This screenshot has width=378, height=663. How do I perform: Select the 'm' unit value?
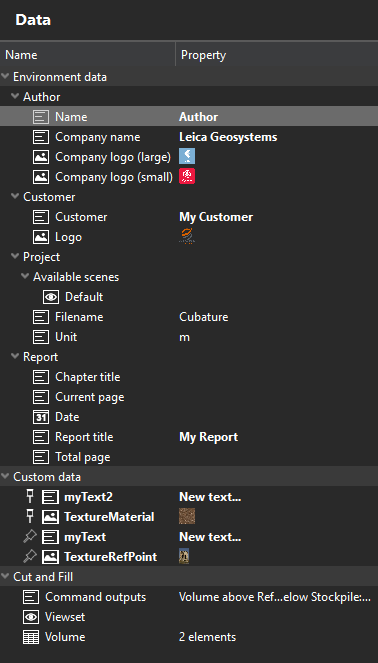coord(184,337)
